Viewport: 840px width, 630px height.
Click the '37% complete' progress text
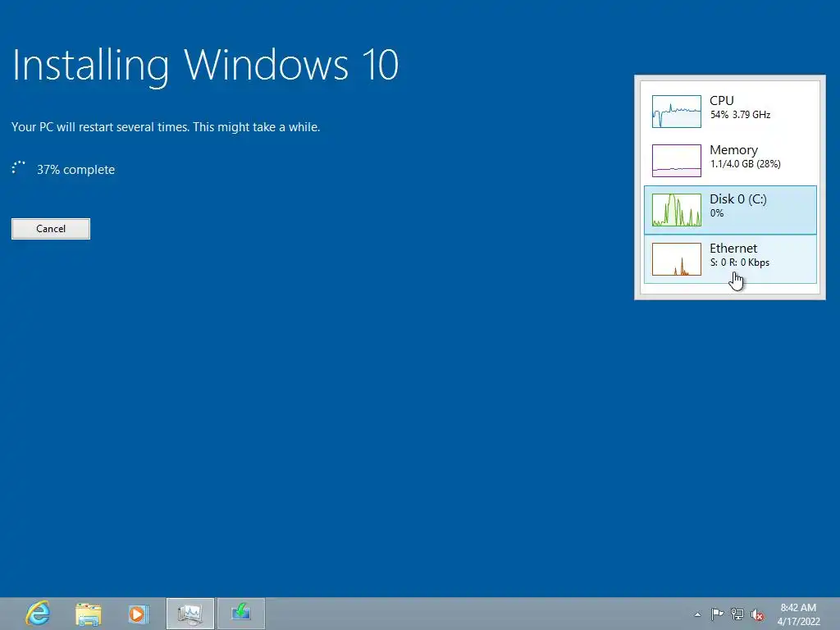tap(75, 169)
